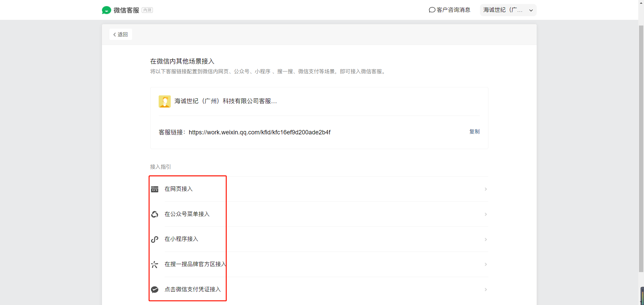Go back with the 返回 button

coord(121,34)
